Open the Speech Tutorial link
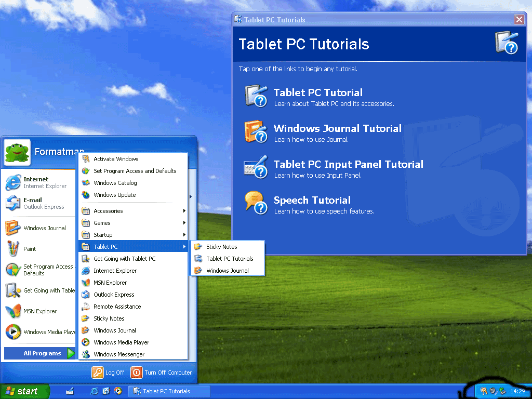Image resolution: width=532 pixels, height=399 pixels. pos(312,200)
